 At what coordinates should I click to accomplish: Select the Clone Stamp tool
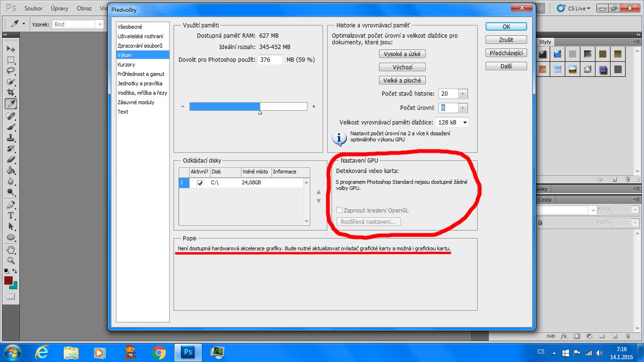[x=10, y=138]
